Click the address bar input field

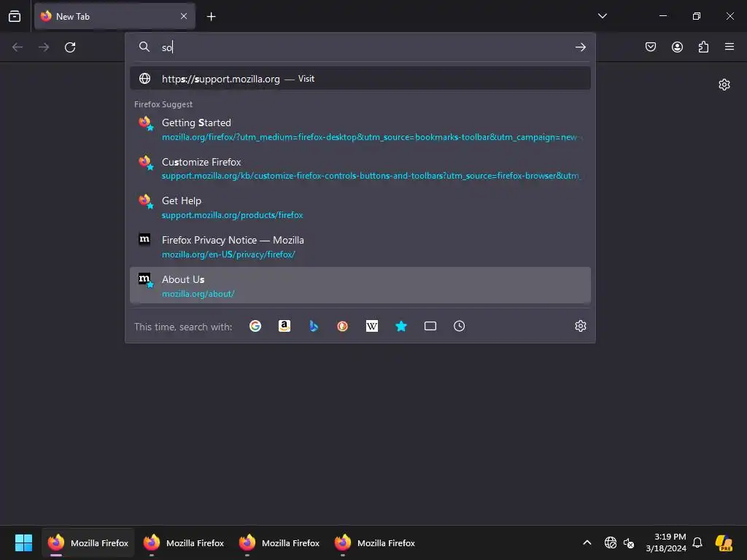pyautogui.click(x=362, y=47)
